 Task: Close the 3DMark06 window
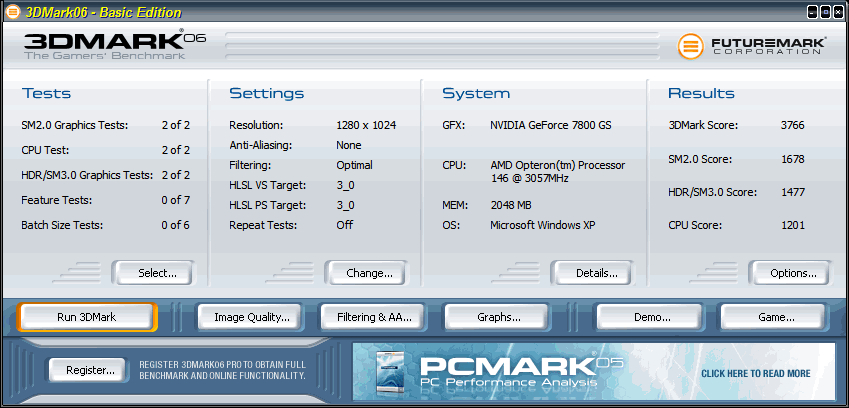point(837,12)
